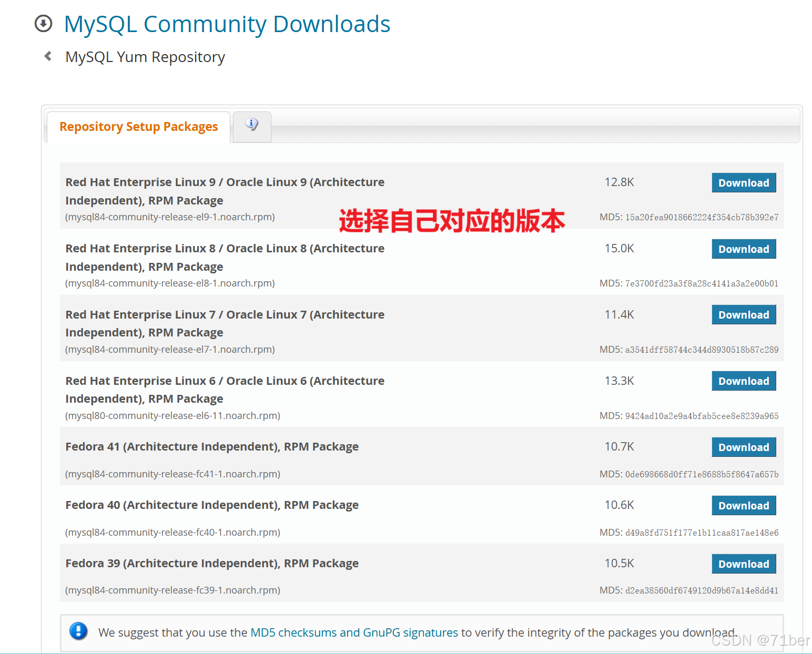The width and height of the screenshot is (812, 654).
Task: Download the Red Hat Enterprise Linux 9 package
Action: [744, 183]
